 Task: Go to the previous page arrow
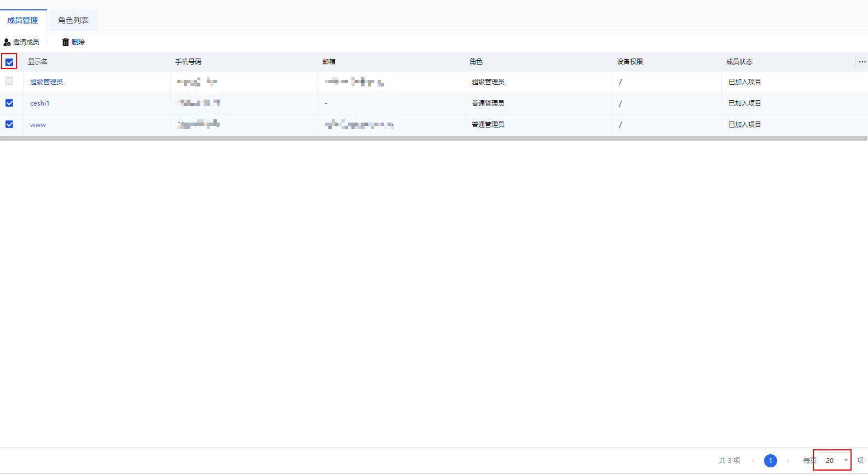point(753,461)
